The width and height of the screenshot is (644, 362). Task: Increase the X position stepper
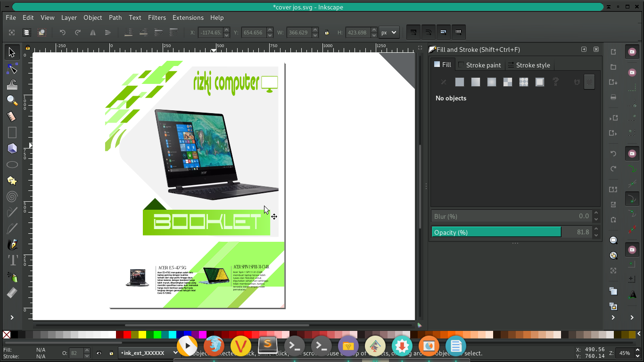pyautogui.click(x=227, y=30)
